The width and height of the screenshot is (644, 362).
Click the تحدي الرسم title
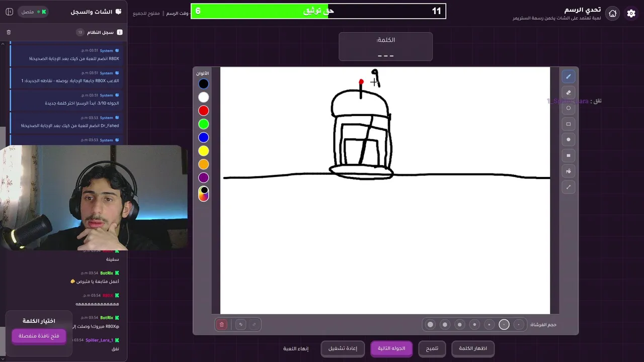583,10
